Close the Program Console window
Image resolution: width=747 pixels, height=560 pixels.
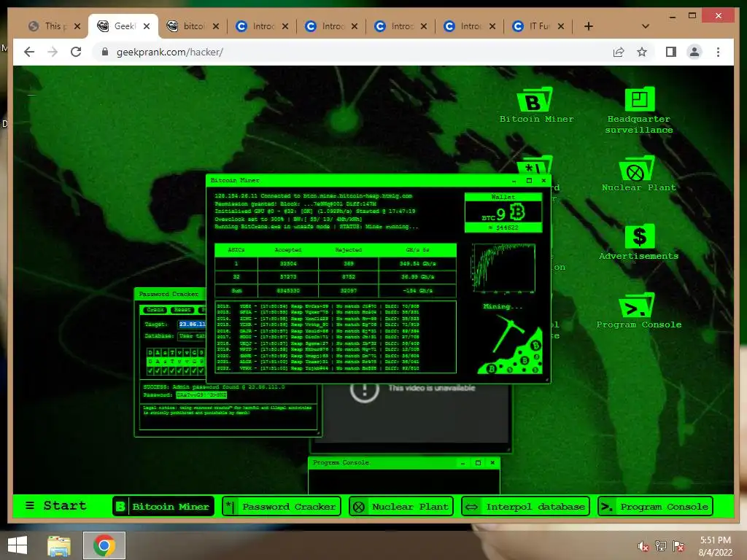492,463
